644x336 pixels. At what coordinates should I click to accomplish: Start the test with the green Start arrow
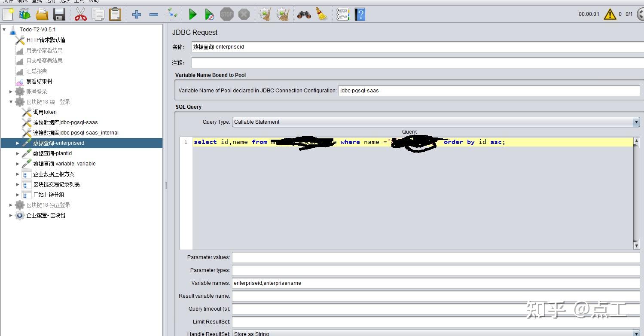(x=192, y=14)
